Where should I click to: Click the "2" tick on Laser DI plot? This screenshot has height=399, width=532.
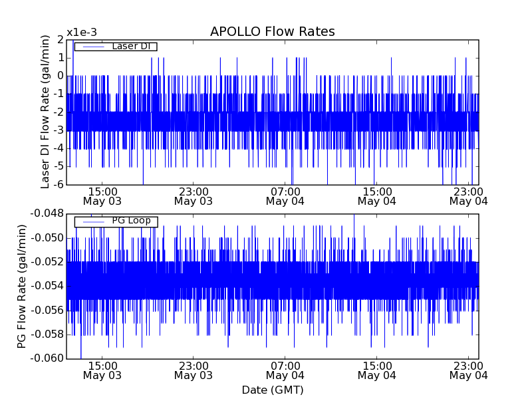pos(60,40)
